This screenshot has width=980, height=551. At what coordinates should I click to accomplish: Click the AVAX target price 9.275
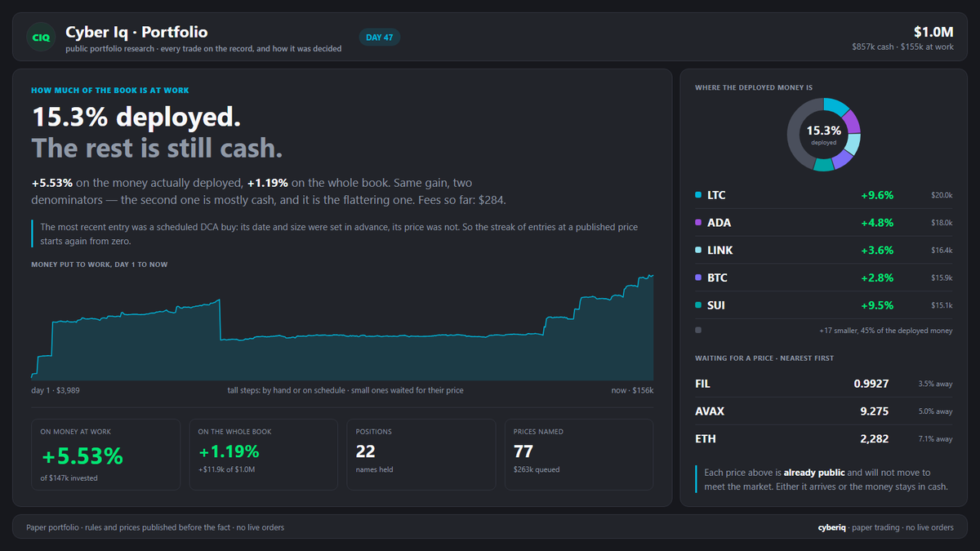click(873, 411)
